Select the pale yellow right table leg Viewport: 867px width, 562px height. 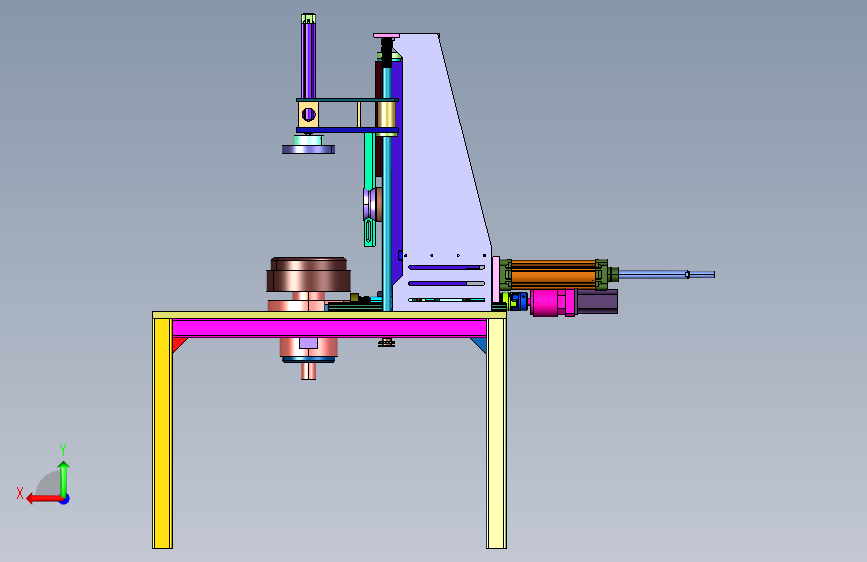click(x=497, y=433)
